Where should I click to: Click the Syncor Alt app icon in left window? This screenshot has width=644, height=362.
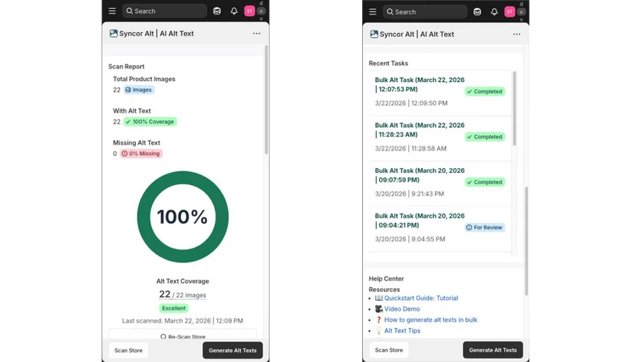[114, 33]
